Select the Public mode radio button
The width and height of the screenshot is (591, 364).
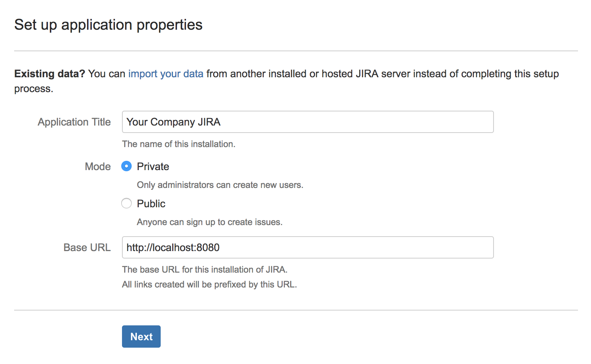click(126, 203)
